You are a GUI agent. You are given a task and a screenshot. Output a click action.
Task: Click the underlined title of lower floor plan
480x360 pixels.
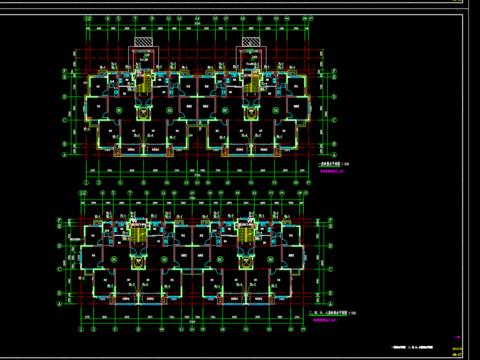pyautogui.click(x=328, y=313)
